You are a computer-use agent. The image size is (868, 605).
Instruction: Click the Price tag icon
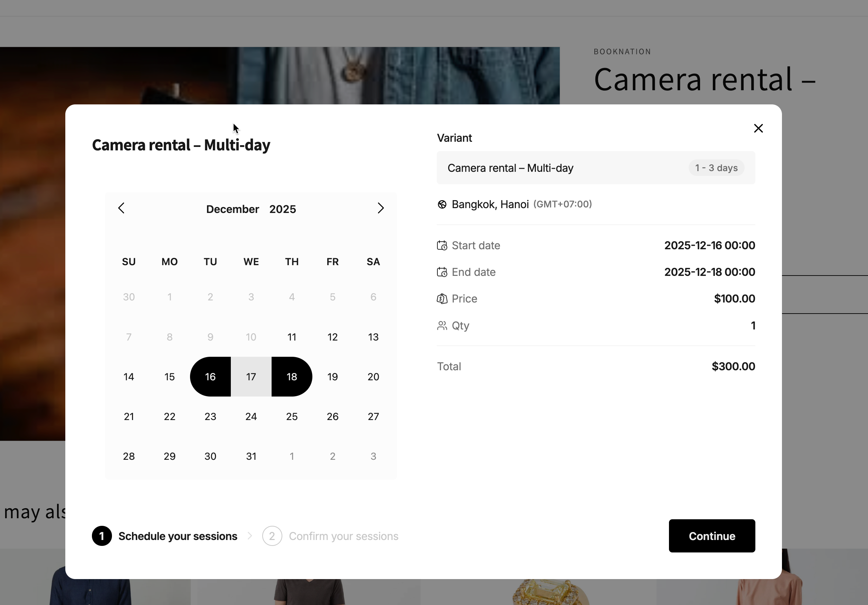[x=442, y=299]
